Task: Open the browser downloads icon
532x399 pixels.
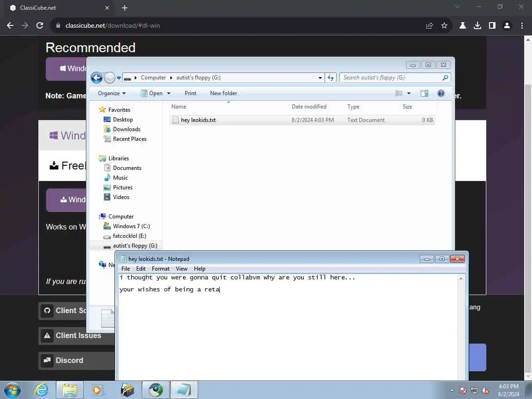Action: click(x=478, y=25)
